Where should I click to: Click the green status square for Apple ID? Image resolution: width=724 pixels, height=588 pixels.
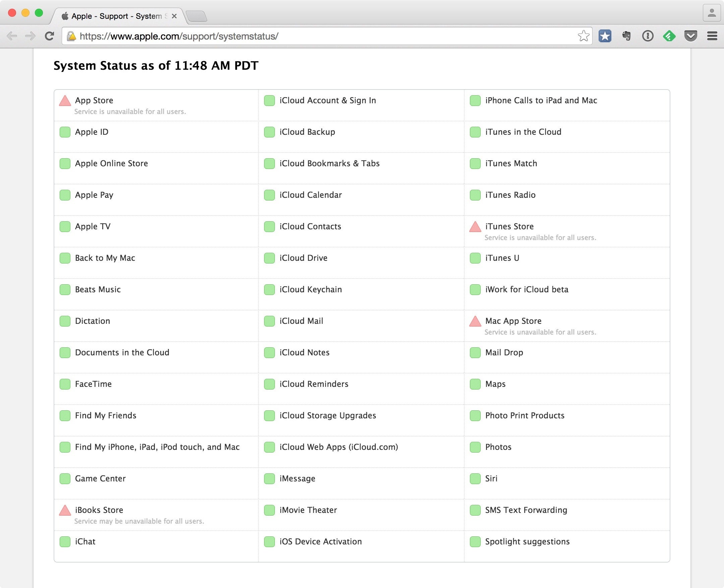coord(65,132)
